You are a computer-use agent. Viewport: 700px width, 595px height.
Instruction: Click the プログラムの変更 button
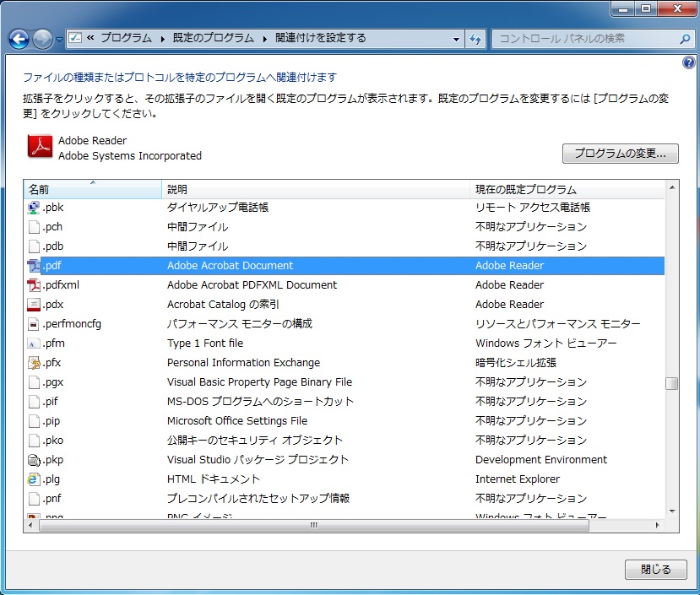click(620, 154)
